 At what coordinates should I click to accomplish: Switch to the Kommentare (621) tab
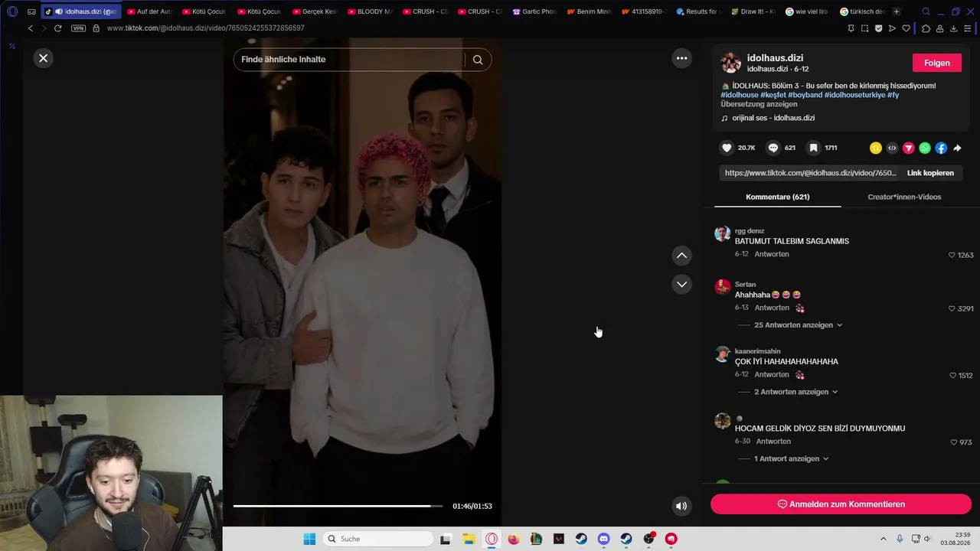click(778, 197)
